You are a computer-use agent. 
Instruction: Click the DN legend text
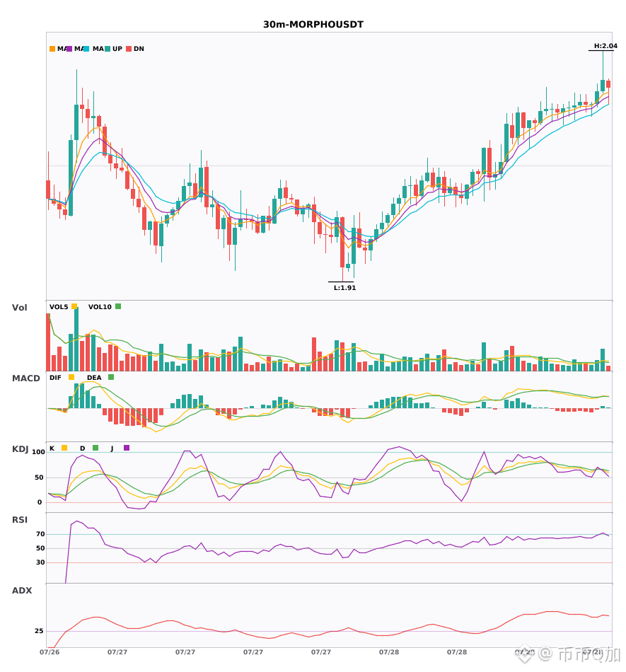(x=139, y=49)
